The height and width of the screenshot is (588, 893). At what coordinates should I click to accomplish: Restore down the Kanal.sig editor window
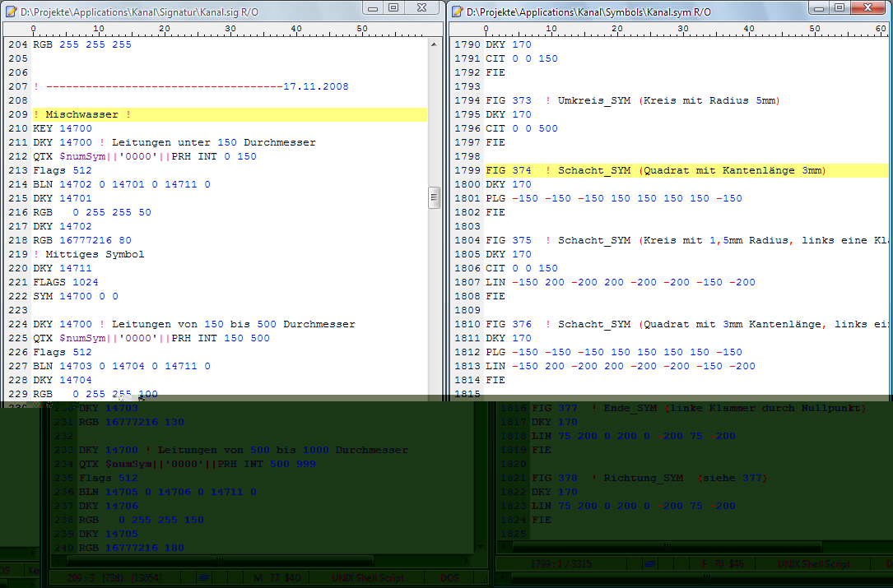(393, 8)
